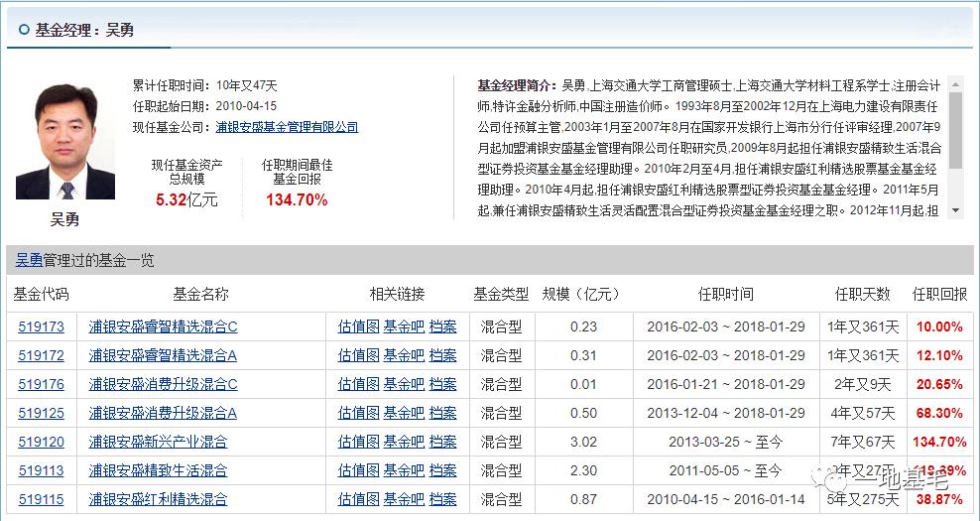
Task: Open fund code 519115 link
Action: [42, 499]
